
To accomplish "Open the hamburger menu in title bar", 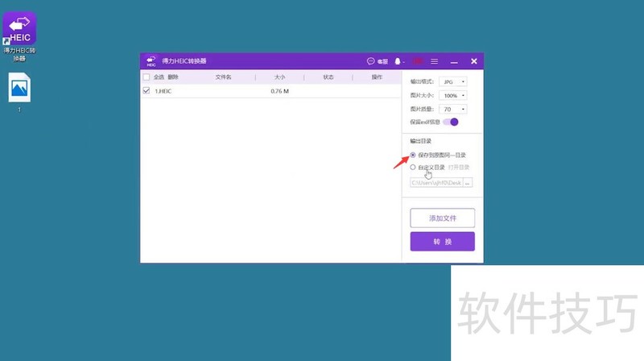I will coord(435,61).
